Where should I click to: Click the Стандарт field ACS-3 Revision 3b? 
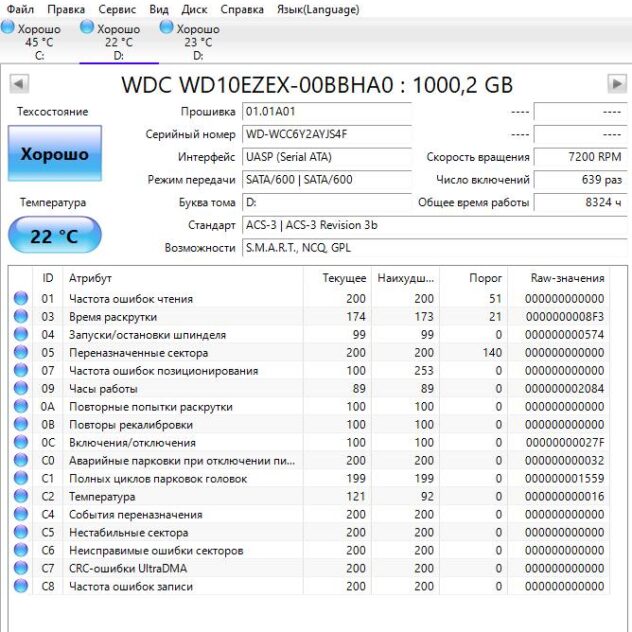(434, 225)
